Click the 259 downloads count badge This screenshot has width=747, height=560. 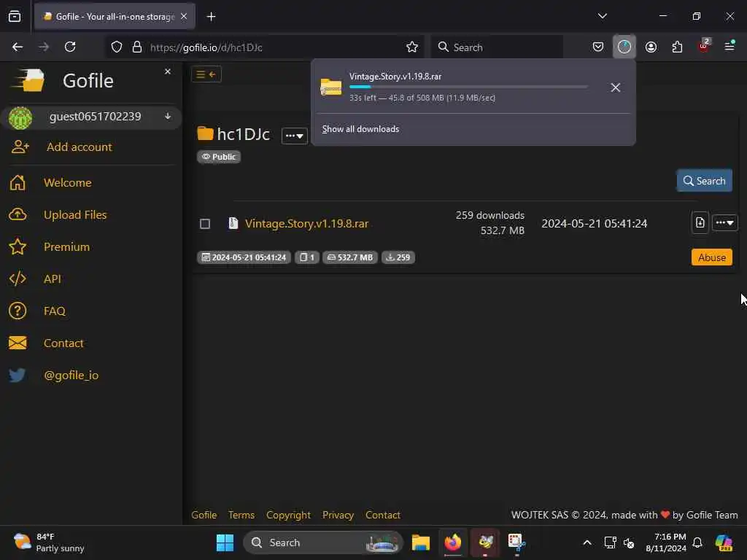coord(398,257)
